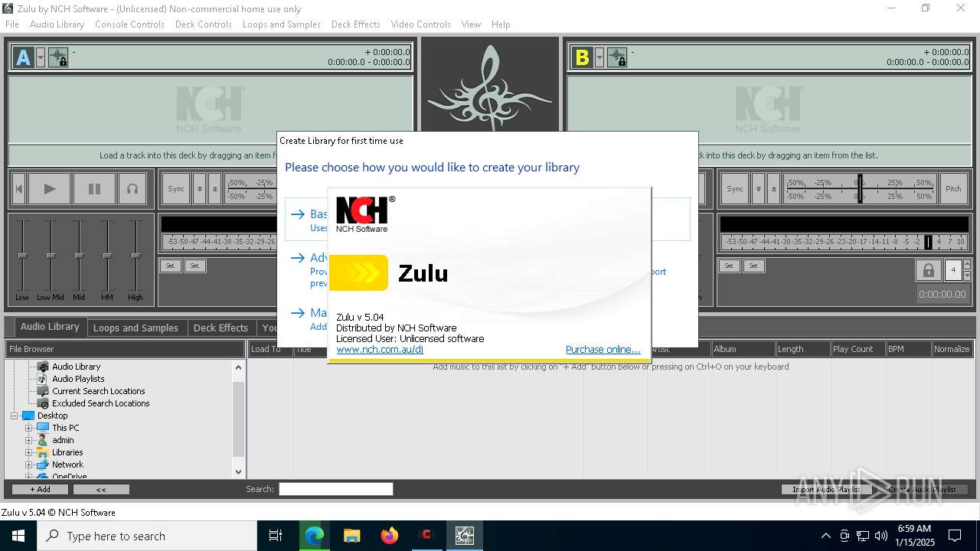Viewport: 980px width, 551px height.
Task: Switch to Loops and Samples tab
Action: [x=136, y=328]
